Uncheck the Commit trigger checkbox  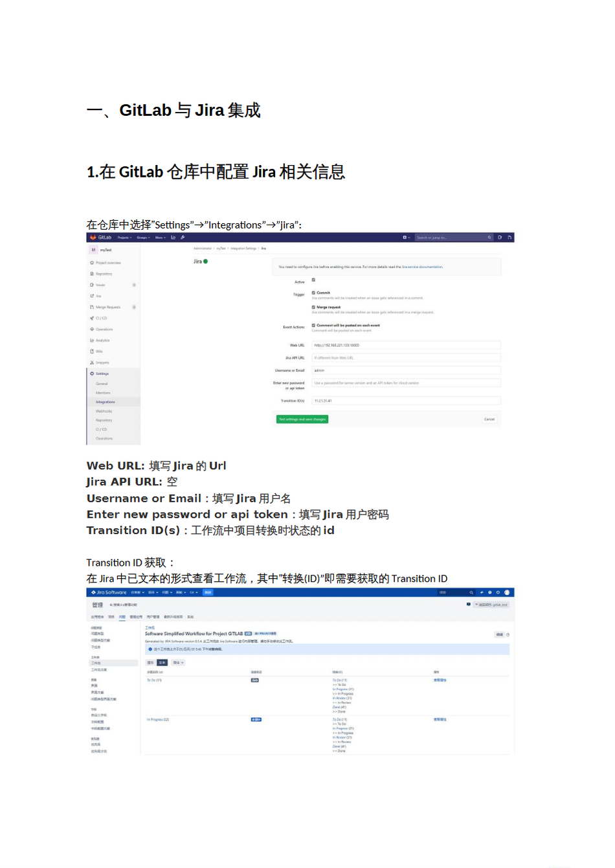[x=313, y=293]
